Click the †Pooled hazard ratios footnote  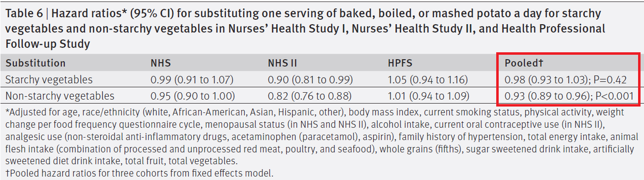pyautogui.click(x=139, y=173)
